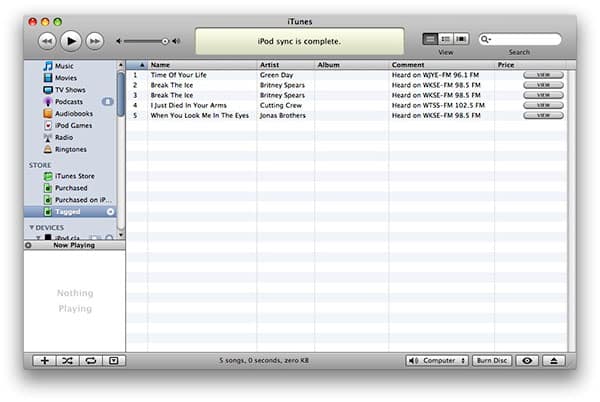Open the TV Shows library
The image size is (600, 402).
pyautogui.click(x=70, y=90)
